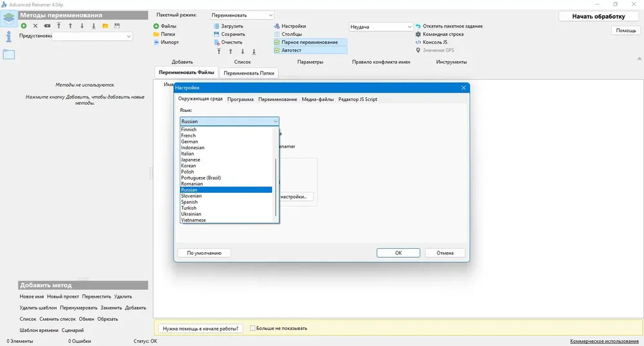Screen dimensions: 644x346
Task: Move list item up in Список group
Action: pos(231,51)
